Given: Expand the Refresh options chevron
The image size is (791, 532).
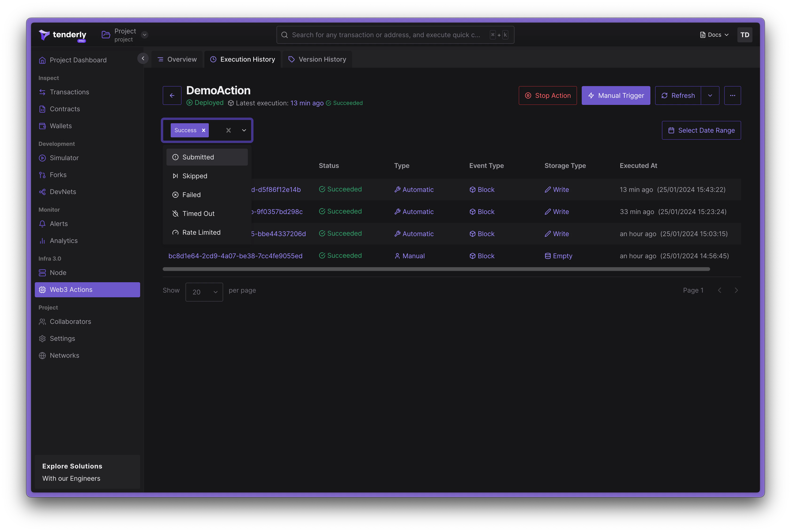Looking at the screenshot, I should [710, 95].
